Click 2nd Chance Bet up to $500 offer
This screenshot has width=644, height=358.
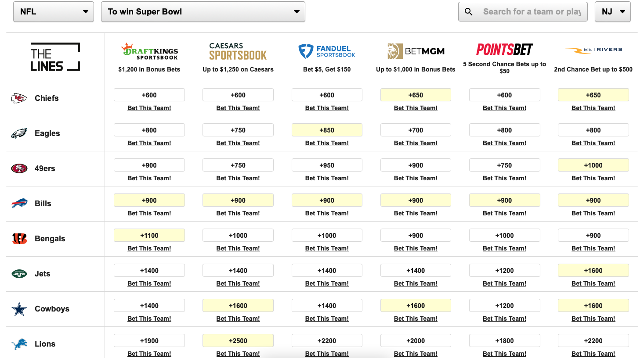pyautogui.click(x=593, y=69)
